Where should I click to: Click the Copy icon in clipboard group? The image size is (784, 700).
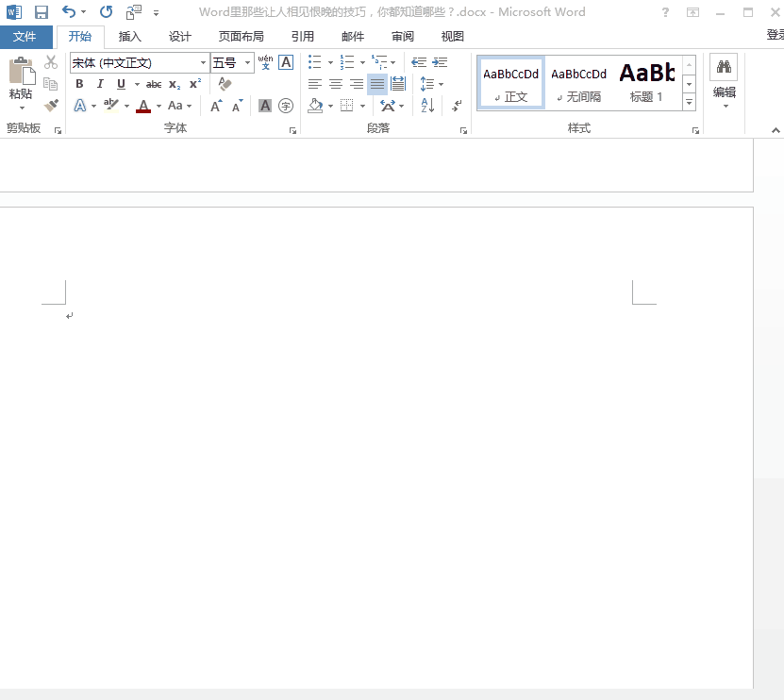click(x=51, y=84)
